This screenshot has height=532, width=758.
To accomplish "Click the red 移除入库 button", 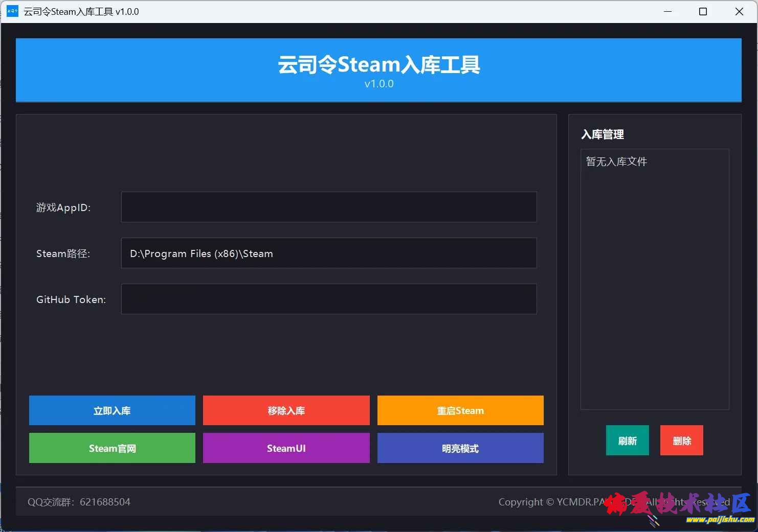I will [286, 410].
